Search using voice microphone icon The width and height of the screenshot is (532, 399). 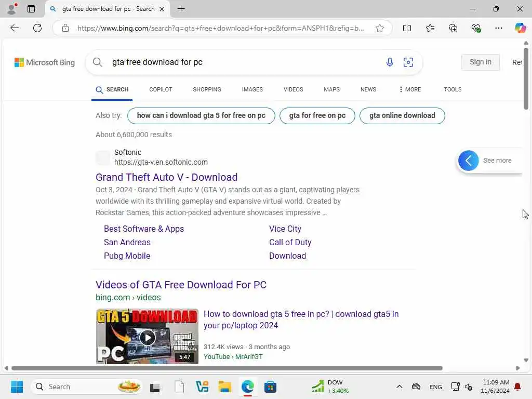click(x=390, y=62)
